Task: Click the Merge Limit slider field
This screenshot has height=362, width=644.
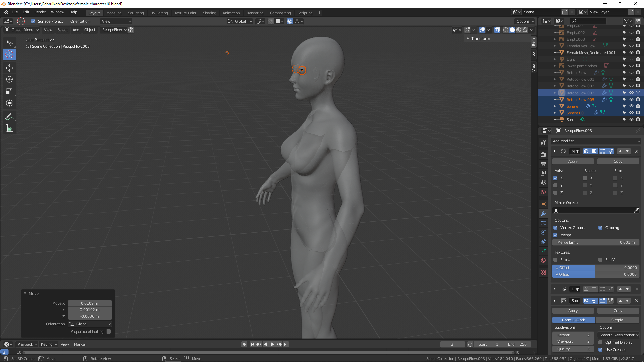Action: click(596, 242)
